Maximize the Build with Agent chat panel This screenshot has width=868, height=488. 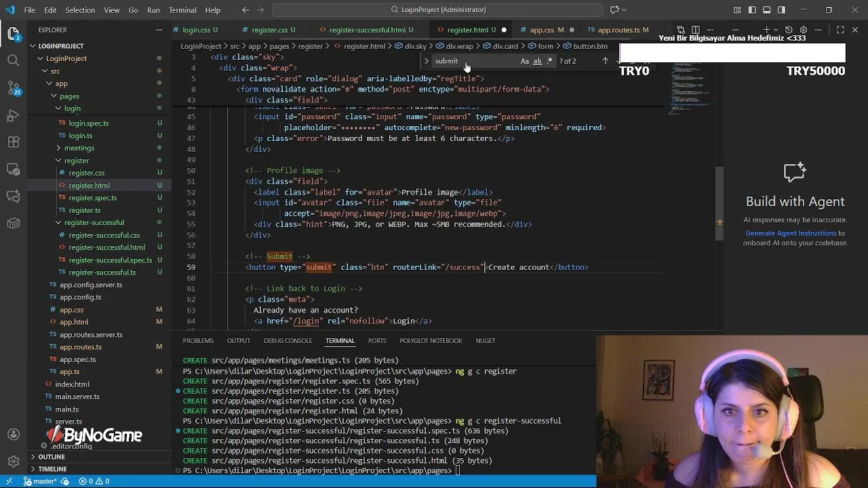click(x=840, y=30)
